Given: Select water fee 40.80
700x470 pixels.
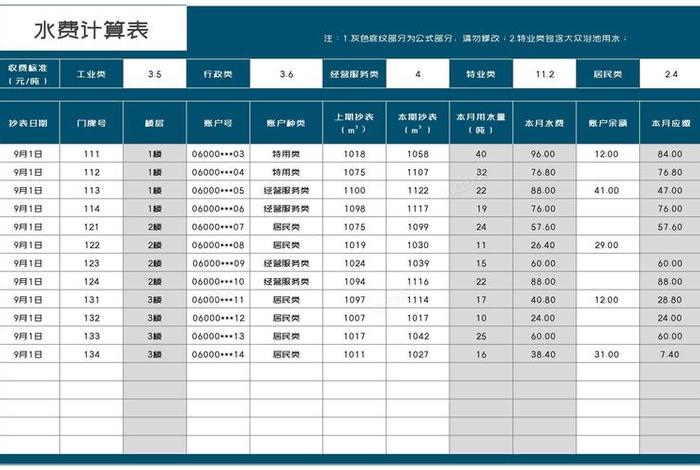Looking at the screenshot, I should (545, 300).
